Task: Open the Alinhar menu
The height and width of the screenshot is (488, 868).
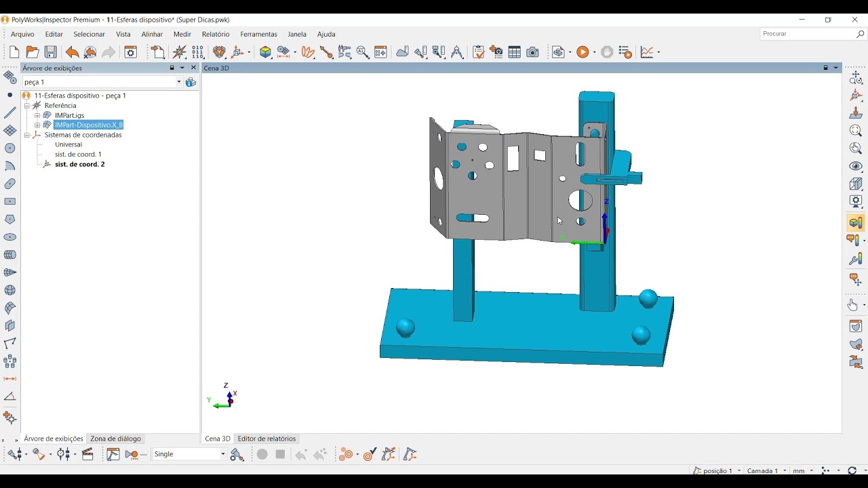Action: pos(152,34)
